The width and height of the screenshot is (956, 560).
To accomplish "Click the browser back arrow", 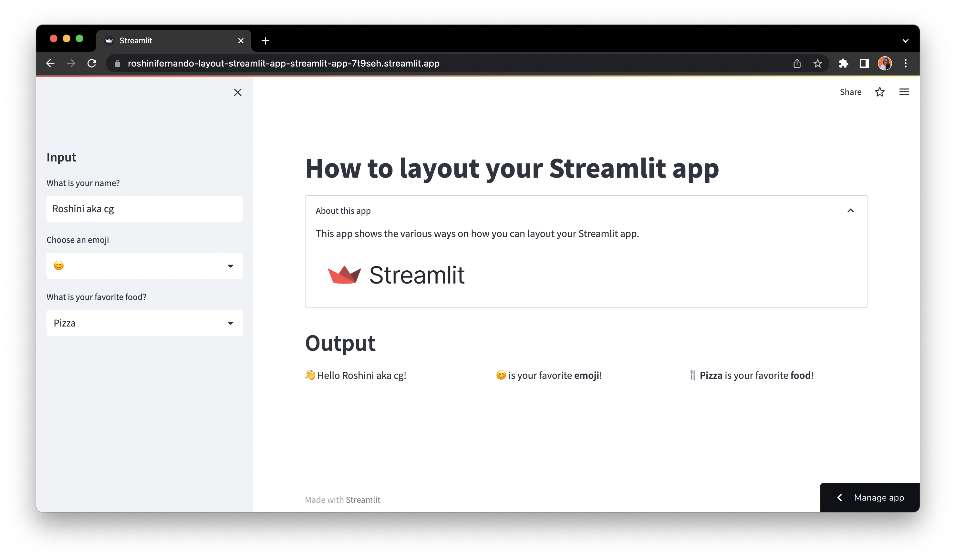I will 50,63.
